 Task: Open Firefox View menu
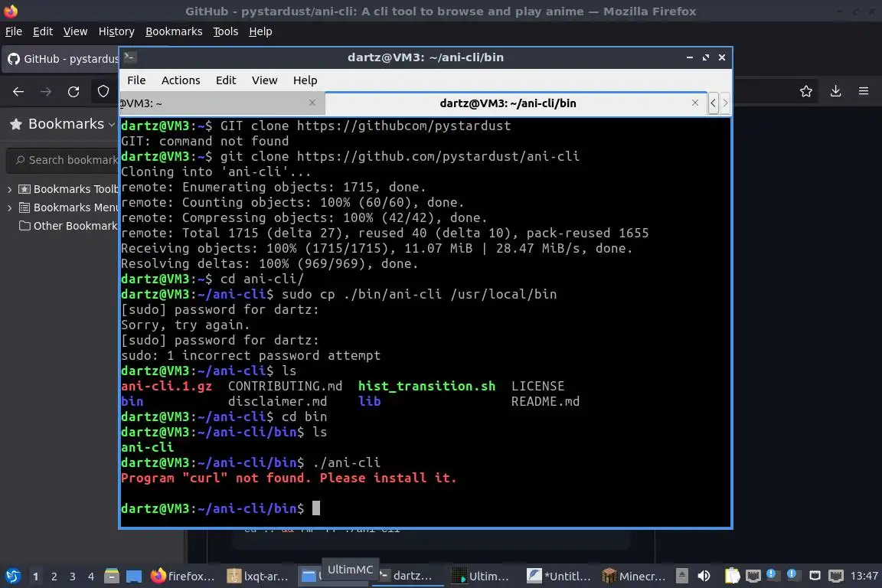pos(75,31)
